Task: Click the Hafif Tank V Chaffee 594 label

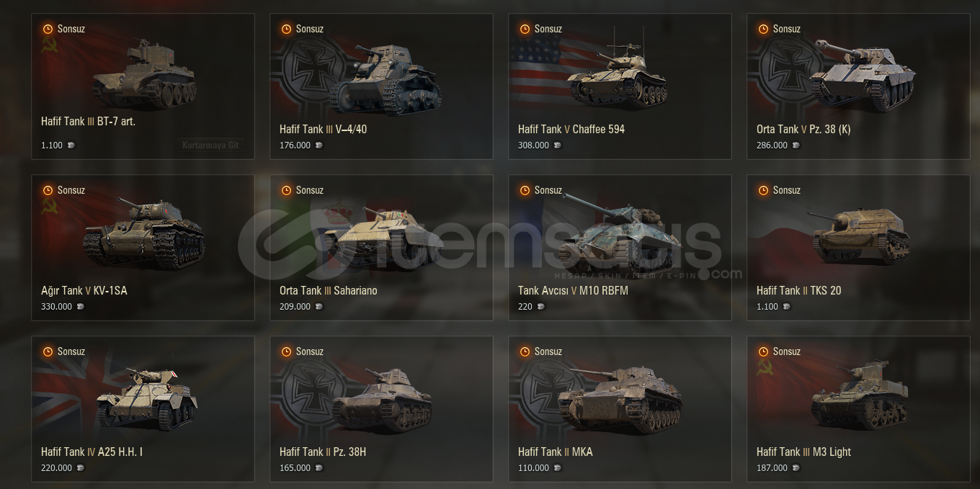Action: (571, 129)
